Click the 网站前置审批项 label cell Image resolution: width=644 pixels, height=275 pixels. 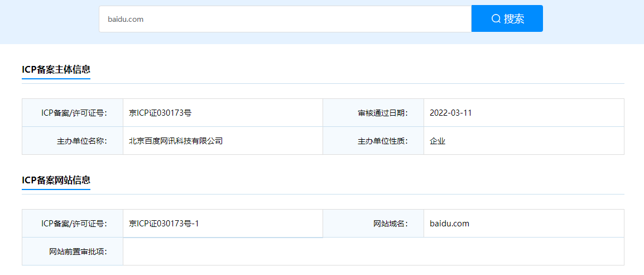pyautogui.click(x=73, y=252)
